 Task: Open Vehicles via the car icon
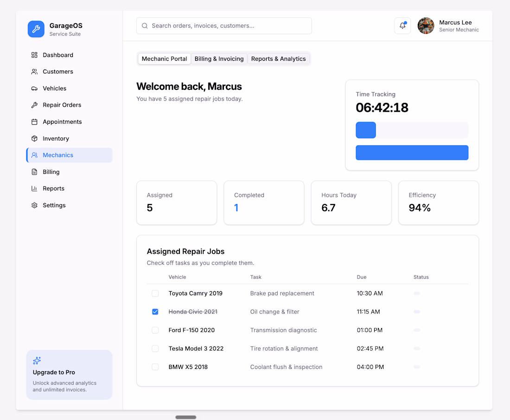pos(34,89)
